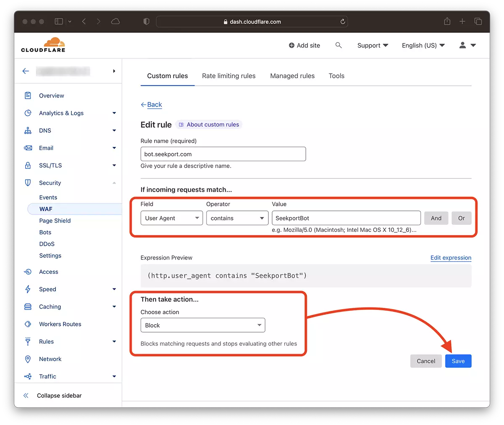
Task: Click the Back link
Action: coord(151,105)
